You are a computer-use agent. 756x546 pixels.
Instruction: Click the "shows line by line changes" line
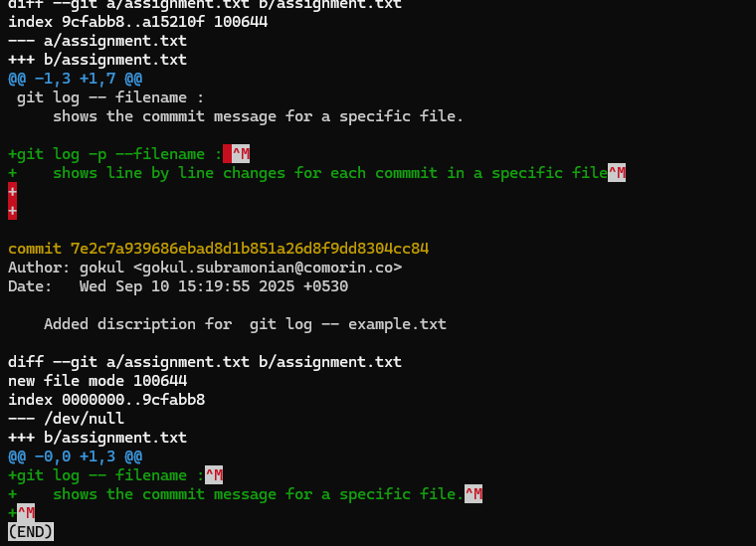point(328,173)
